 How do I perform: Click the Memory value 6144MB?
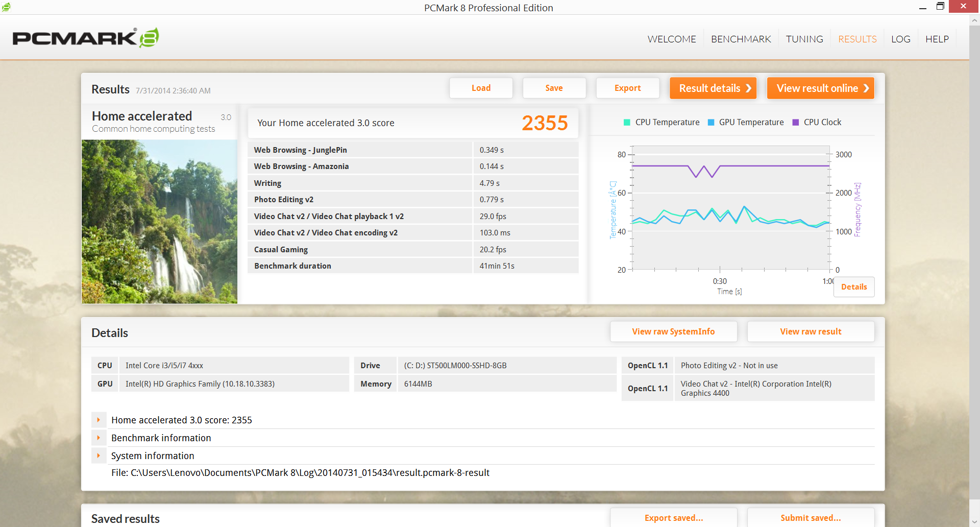coord(418,384)
